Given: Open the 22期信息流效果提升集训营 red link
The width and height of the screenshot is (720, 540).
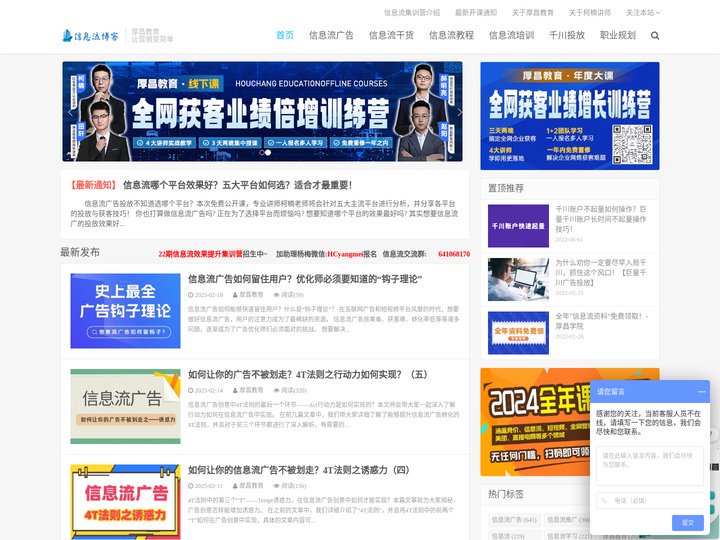Looking at the screenshot, I should pos(200,254).
